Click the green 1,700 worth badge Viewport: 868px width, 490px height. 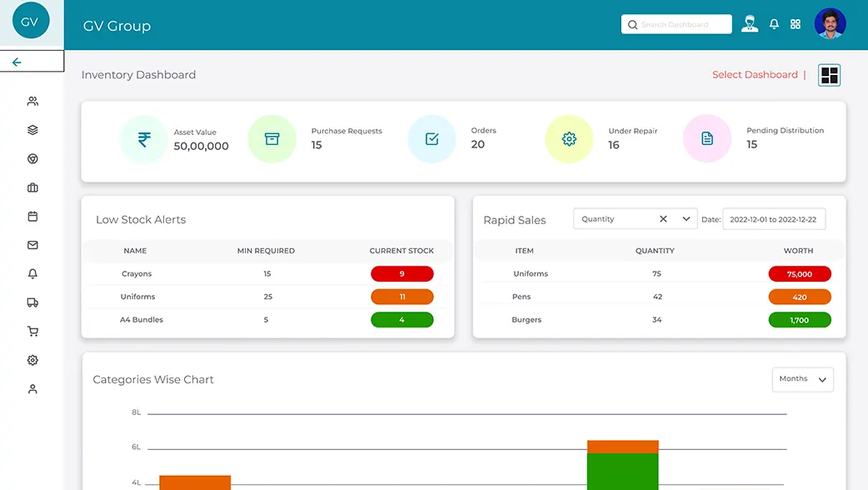click(x=800, y=320)
